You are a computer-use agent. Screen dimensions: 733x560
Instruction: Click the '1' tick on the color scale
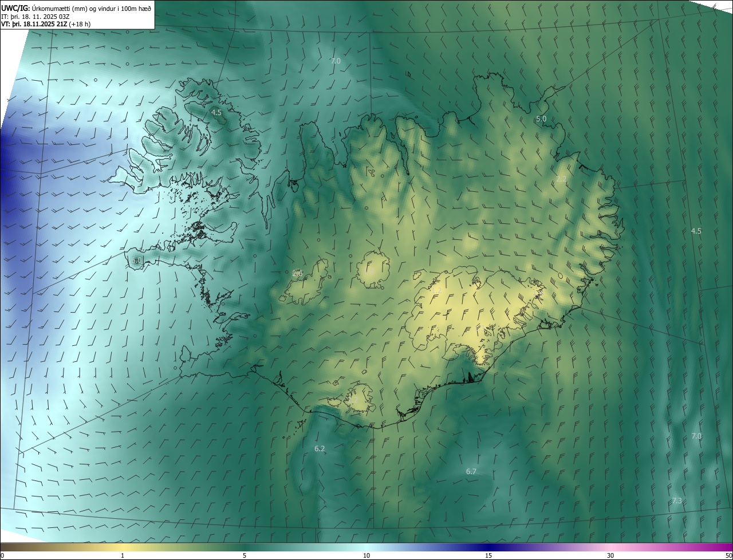click(123, 555)
